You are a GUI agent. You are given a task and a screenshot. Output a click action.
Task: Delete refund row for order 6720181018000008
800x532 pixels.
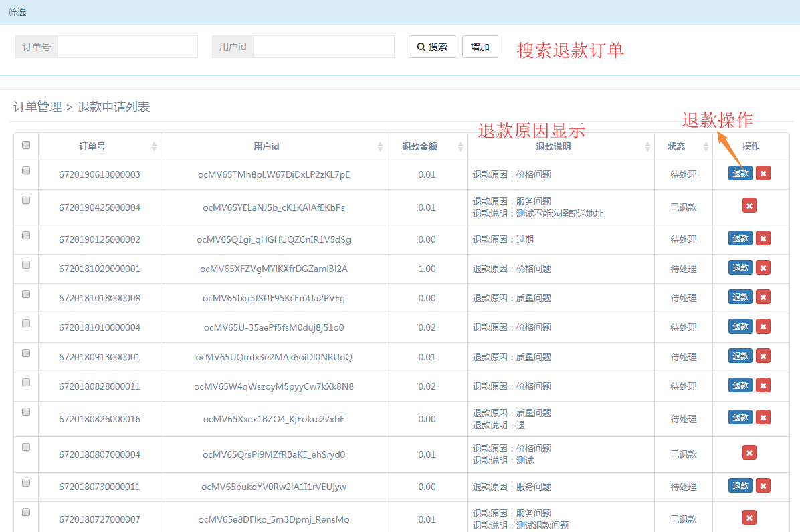pyautogui.click(x=763, y=297)
